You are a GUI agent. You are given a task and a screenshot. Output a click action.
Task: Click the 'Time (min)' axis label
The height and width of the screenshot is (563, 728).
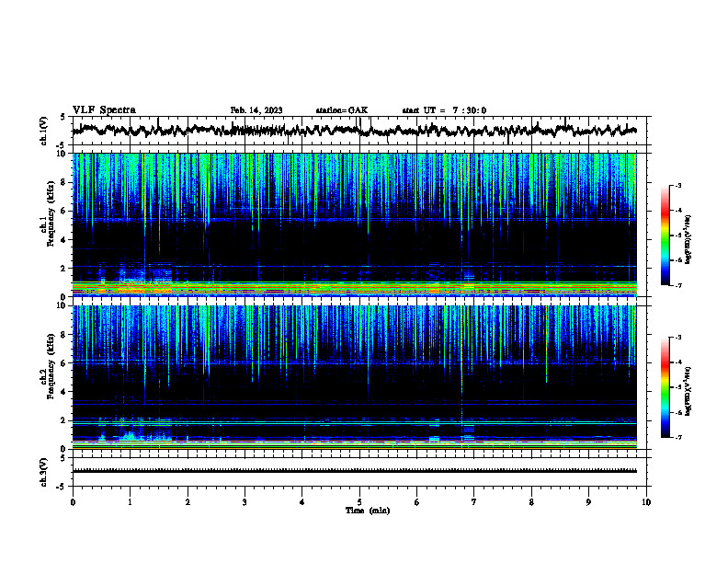[x=368, y=511]
